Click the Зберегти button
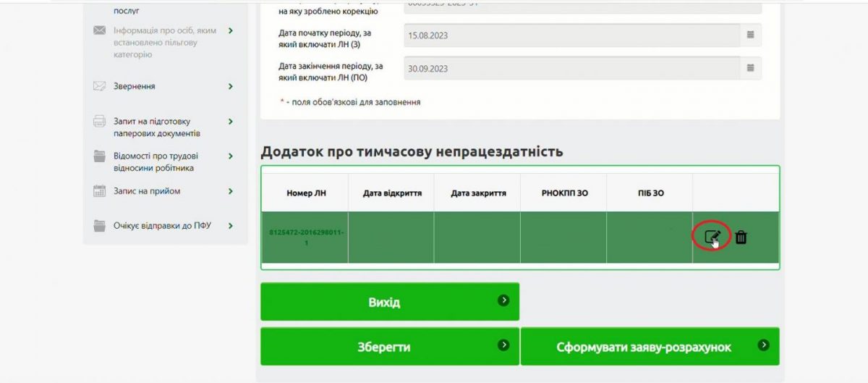Image resolution: width=868 pixels, height=383 pixels. (x=390, y=347)
